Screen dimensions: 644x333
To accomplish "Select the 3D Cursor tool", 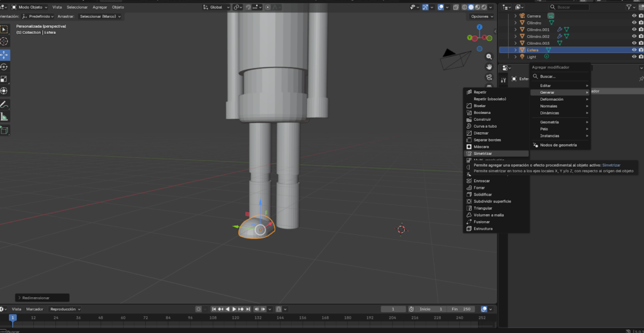I will pyautogui.click(x=4, y=41).
